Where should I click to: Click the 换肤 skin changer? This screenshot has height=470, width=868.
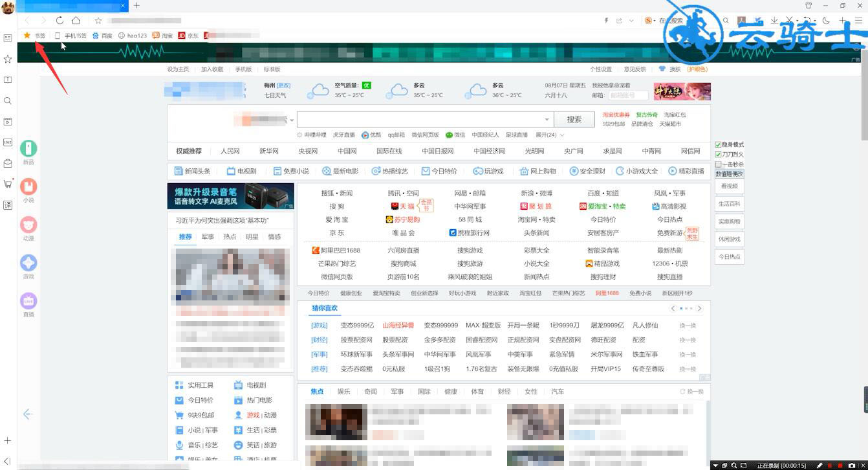pos(671,69)
